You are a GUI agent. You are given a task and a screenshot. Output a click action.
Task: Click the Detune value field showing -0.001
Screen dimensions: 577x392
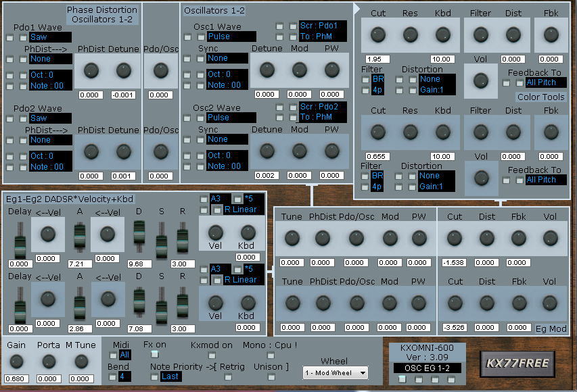pos(123,95)
